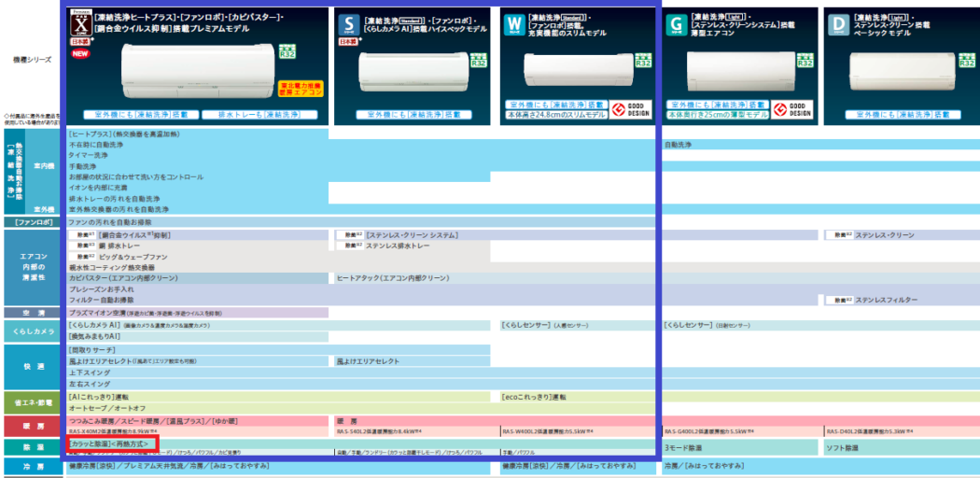
Task: Click the S series model logo
Action: coord(348,25)
